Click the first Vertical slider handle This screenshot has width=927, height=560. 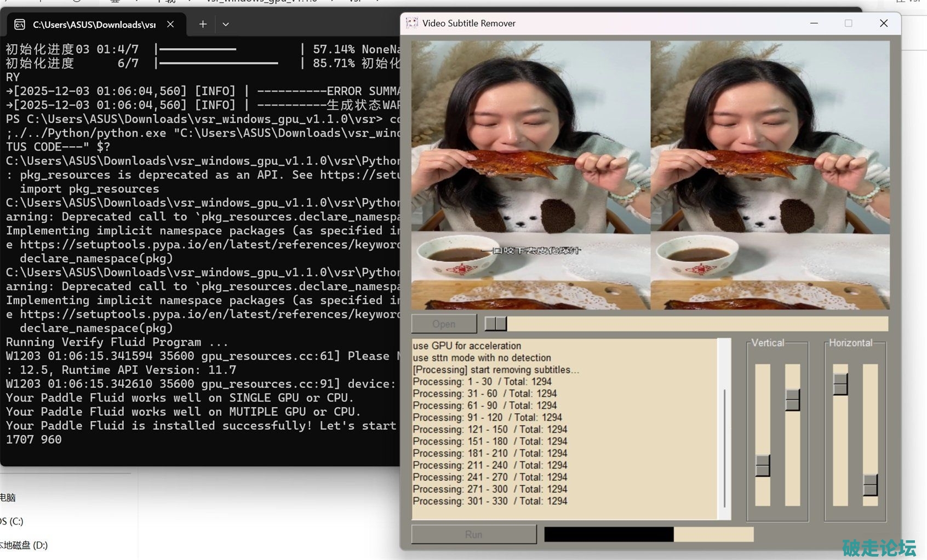(762, 466)
